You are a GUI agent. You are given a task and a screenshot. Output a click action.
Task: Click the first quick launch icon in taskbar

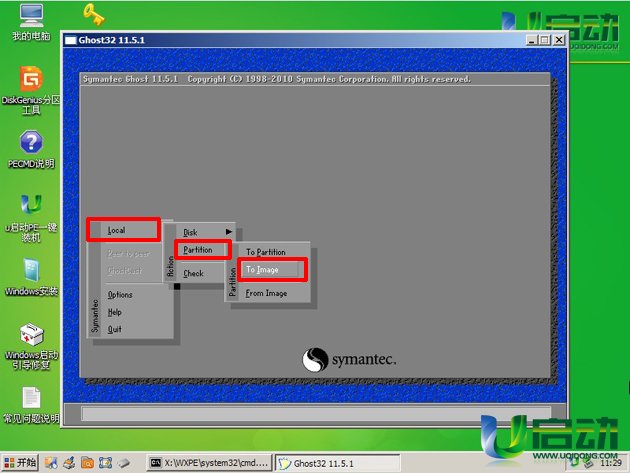[x=51, y=463]
